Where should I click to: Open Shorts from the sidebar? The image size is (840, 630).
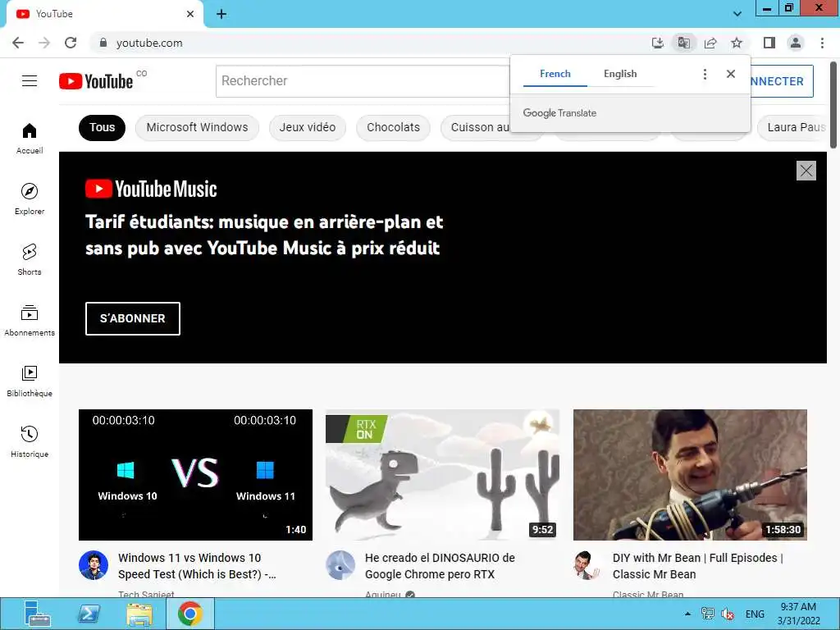30,260
